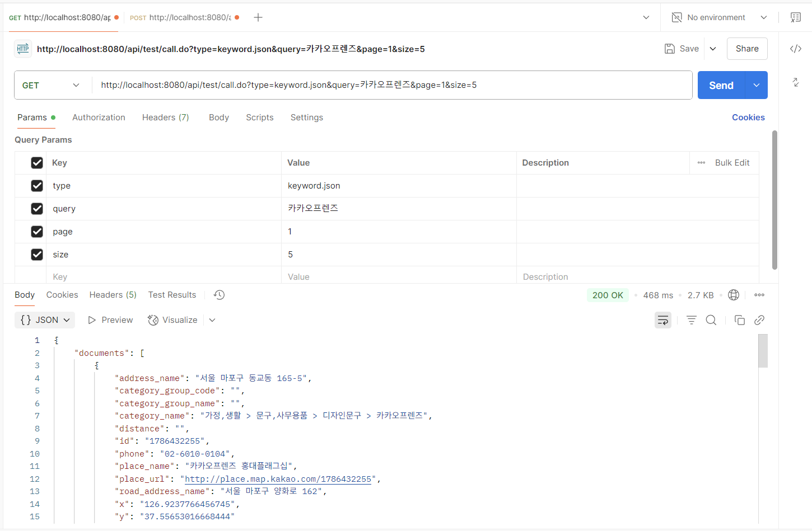Open the Headers (7) request tab
Screen dimensions: 812x531
tap(166, 118)
